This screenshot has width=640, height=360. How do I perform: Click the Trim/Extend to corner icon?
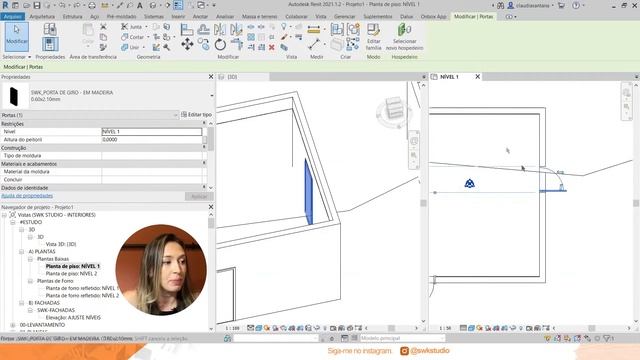(236, 44)
